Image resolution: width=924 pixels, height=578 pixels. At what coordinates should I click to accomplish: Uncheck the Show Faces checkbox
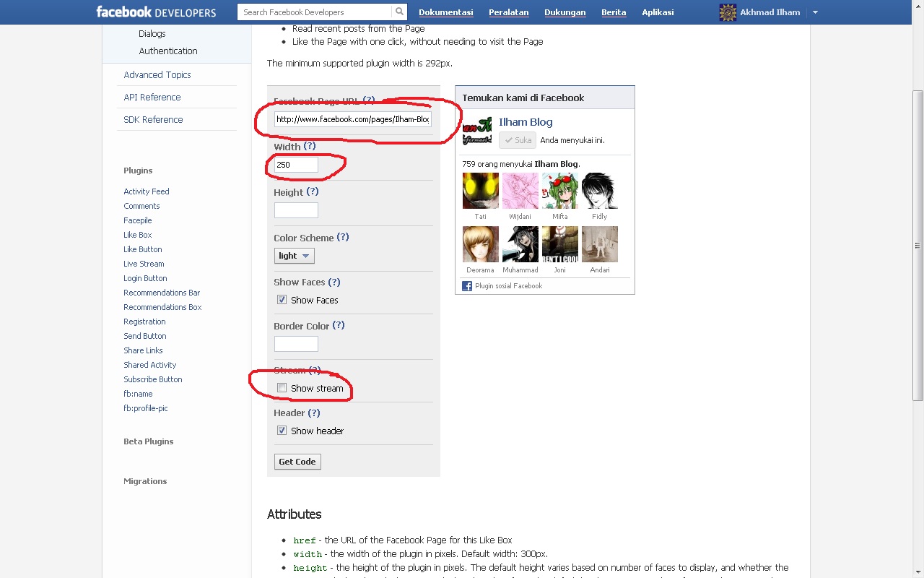point(282,299)
